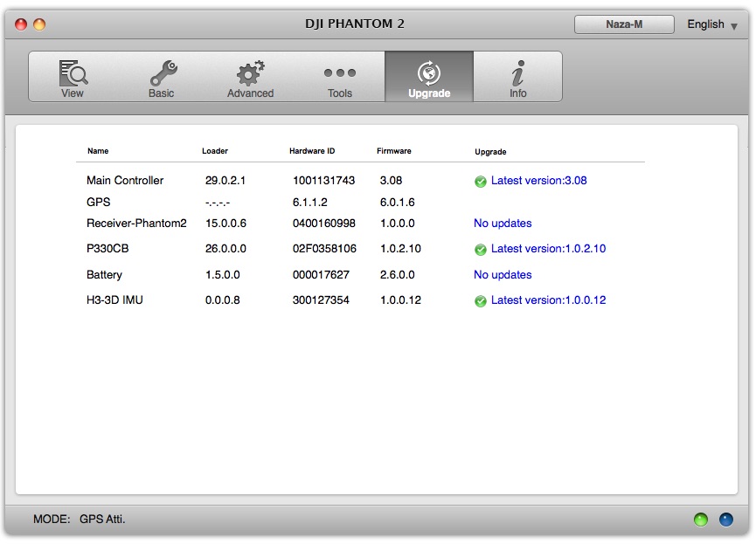Viewport: 756px width, 544px height.
Task: Click Battery hardware ID 000017627
Action: 321,275
